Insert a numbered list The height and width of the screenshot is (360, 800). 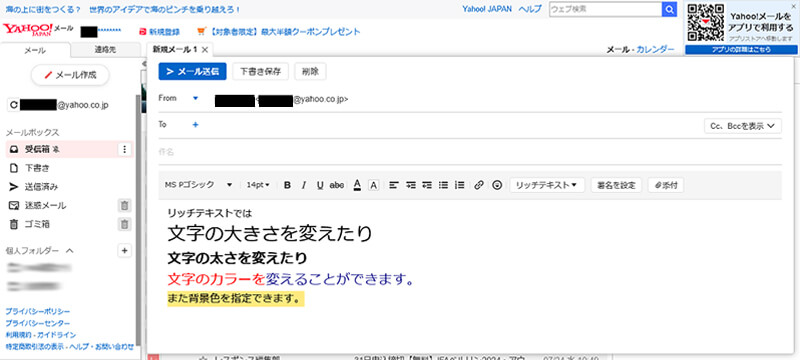coord(460,185)
